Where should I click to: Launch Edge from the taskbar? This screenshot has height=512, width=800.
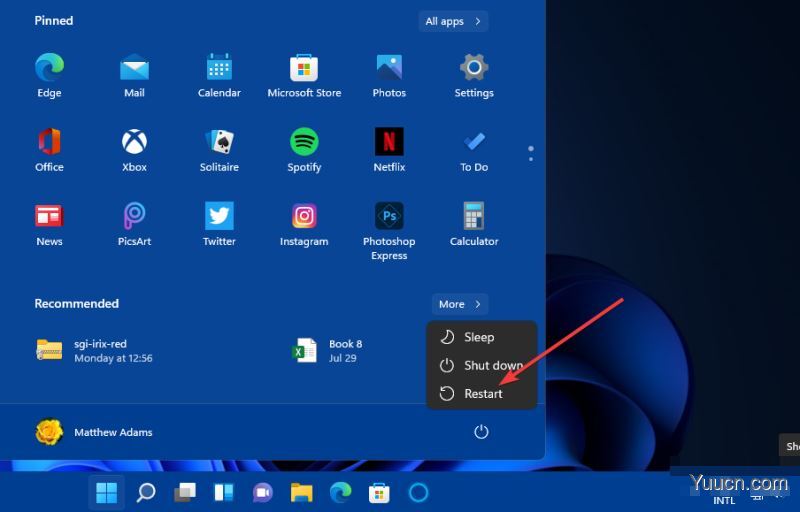(340, 493)
